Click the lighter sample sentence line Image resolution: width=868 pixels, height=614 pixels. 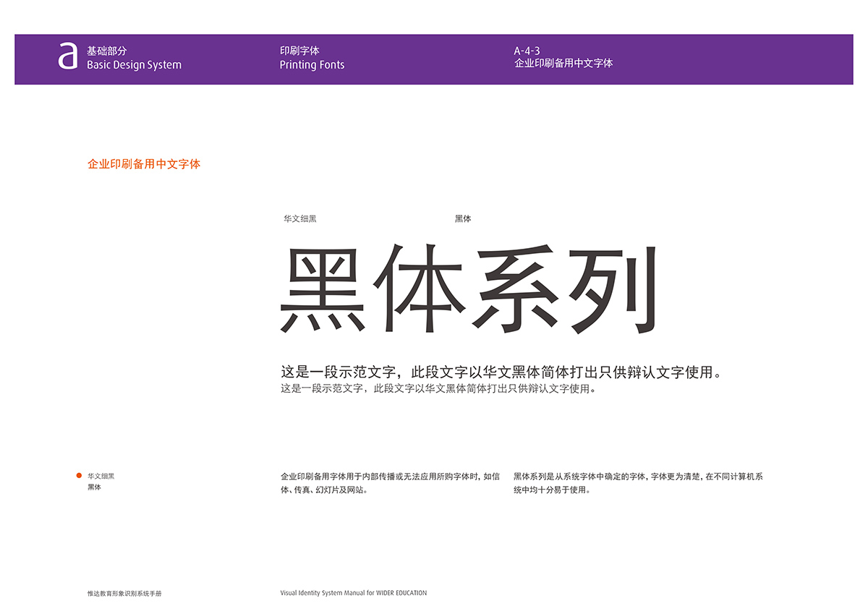(438, 389)
